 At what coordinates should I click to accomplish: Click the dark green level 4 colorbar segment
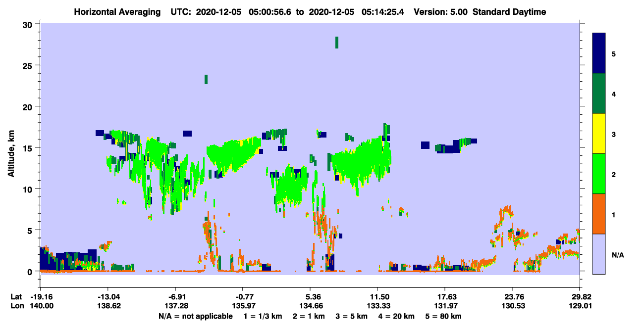(x=599, y=94)
